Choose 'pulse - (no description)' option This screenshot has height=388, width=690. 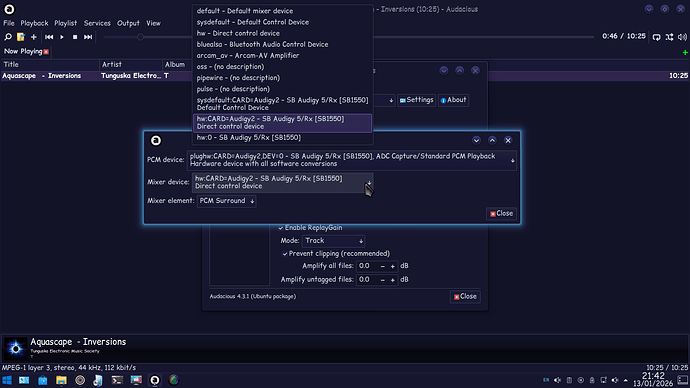(x=283, y=89)
